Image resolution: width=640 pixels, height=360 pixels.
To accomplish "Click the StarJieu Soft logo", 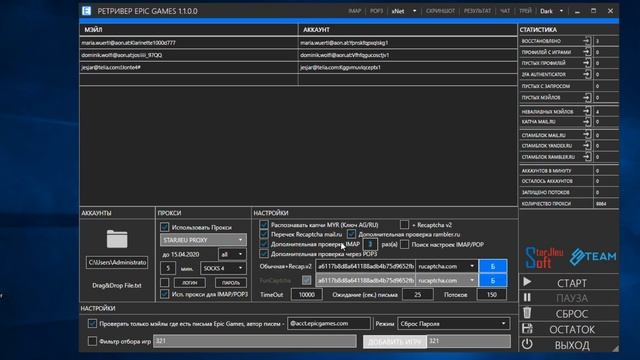I will [x=544, y=257].
